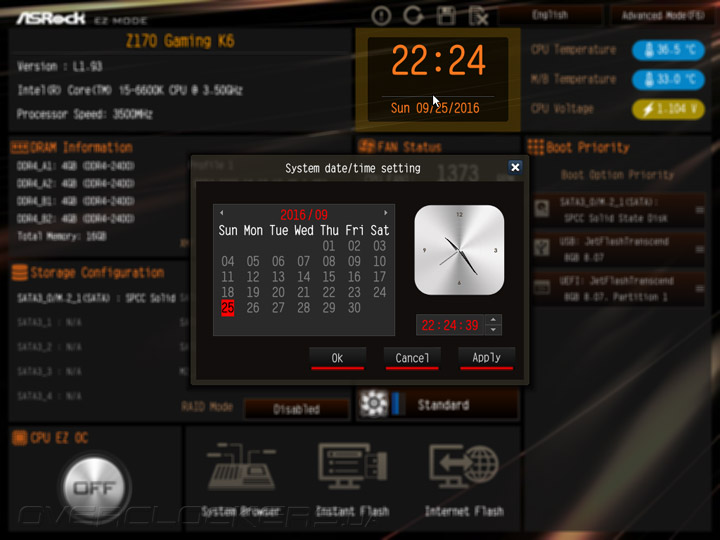
Task: Select day 18 in calendar
Action: coord(228,292)
